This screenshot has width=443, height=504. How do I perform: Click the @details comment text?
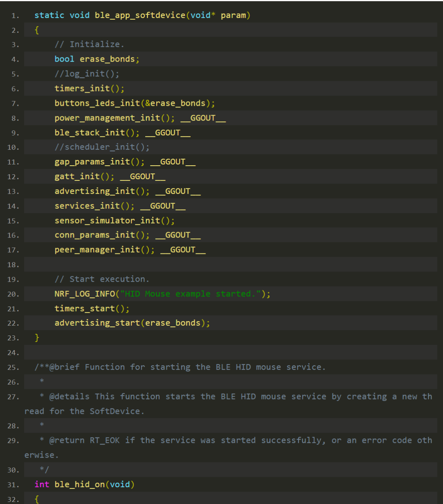[241, 397]
